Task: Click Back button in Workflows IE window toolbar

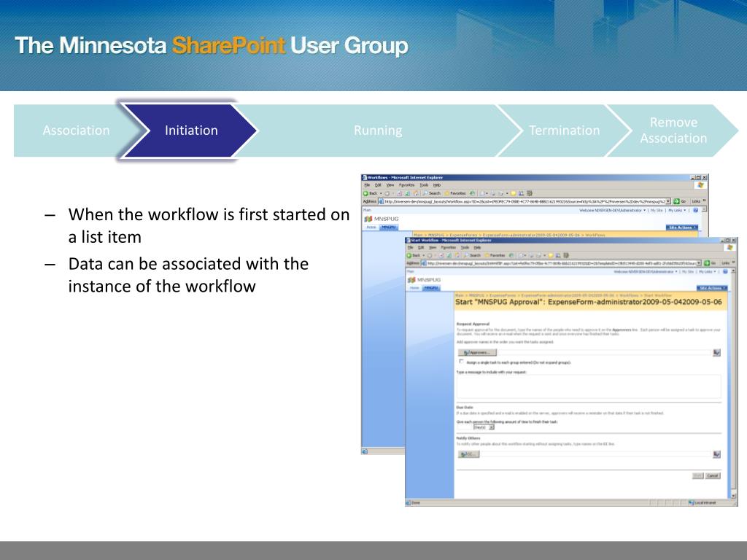Action: 371,193
